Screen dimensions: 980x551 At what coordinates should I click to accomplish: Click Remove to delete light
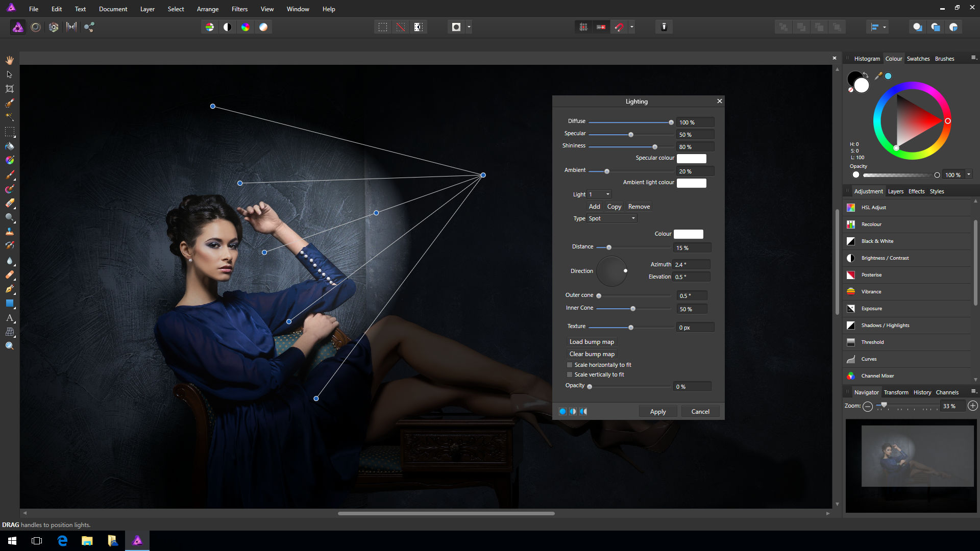639,206
